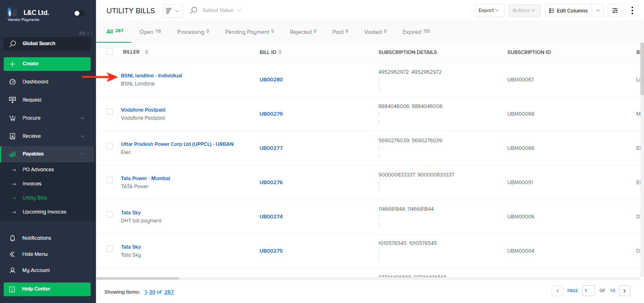This screenshot has width=644, height=303.
Task: Open Tata Power - Mumbai link
Action: tap(145, 178)
